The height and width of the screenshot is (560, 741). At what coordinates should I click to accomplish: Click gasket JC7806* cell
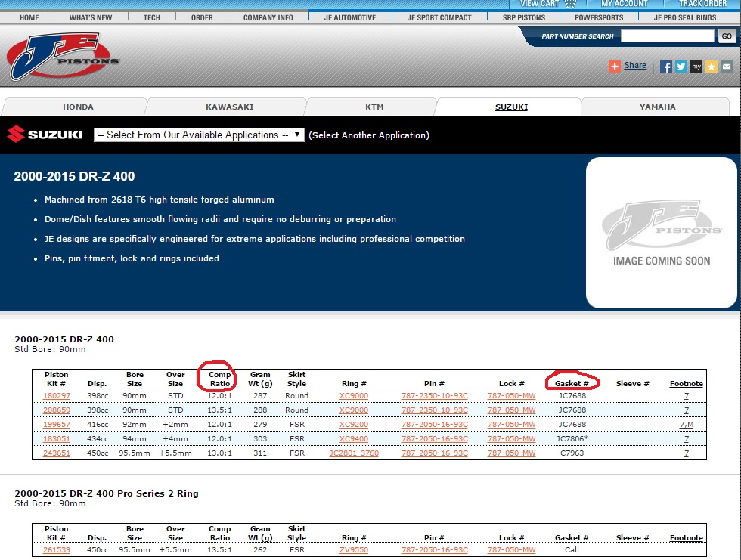point(572,438)
